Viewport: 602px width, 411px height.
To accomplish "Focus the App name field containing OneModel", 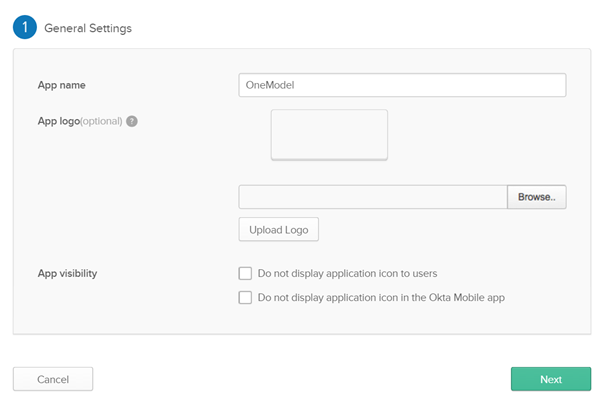I will coord(402,85).
